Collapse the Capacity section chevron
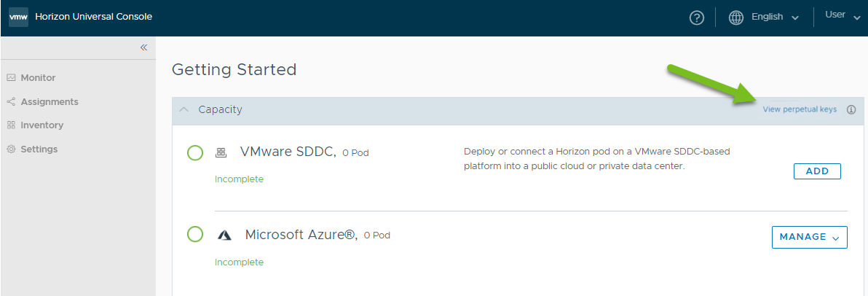This screenshot has width=868, height=296. pos(185,109)
